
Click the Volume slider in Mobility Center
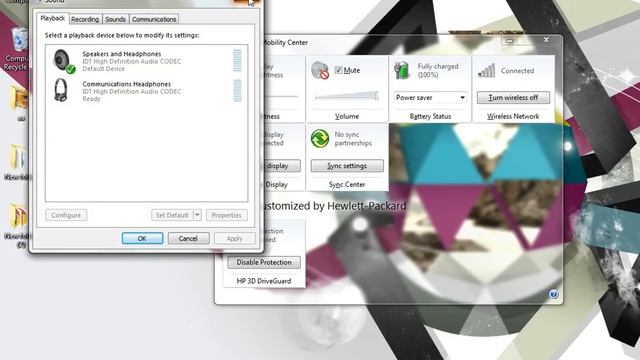coord(347,96)
